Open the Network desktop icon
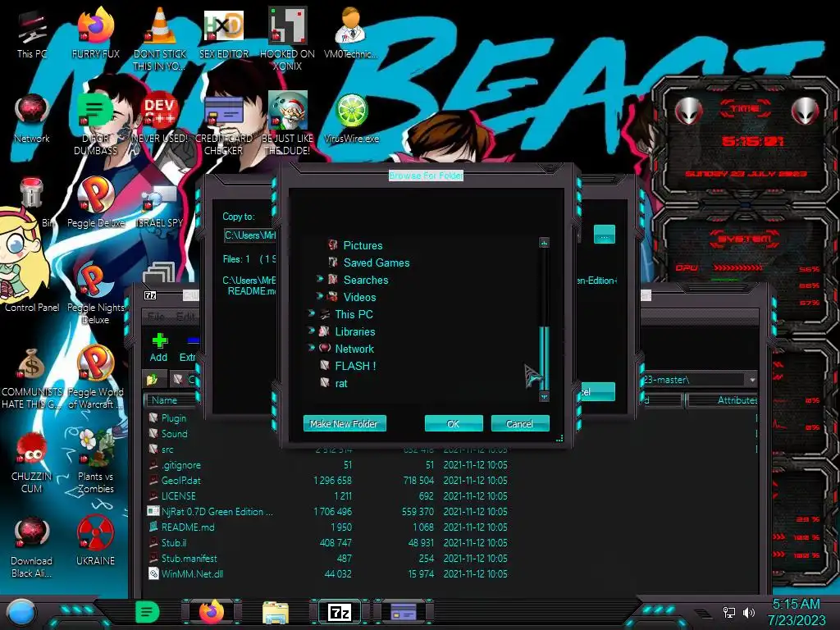 point(32,118)
